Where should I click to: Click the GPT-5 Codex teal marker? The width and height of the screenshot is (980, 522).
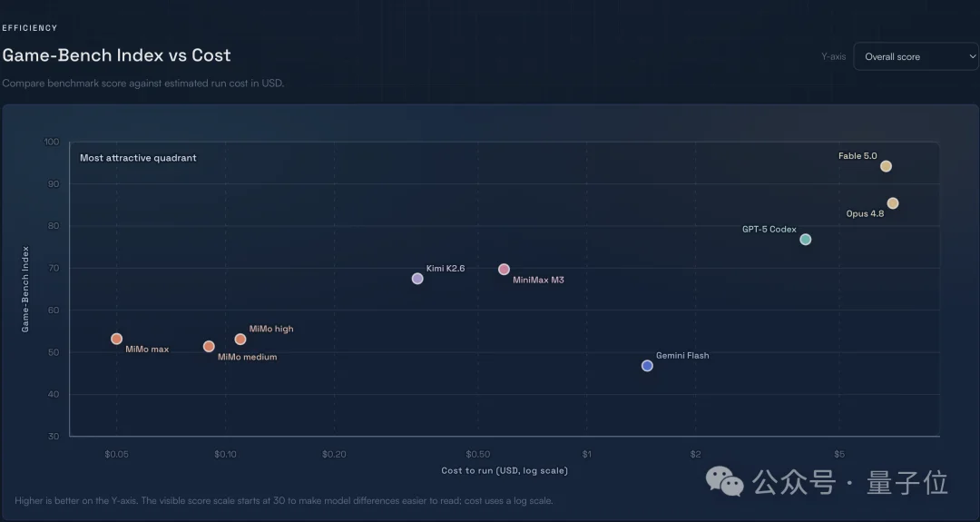pyautogui.click(x=806, y=240)
